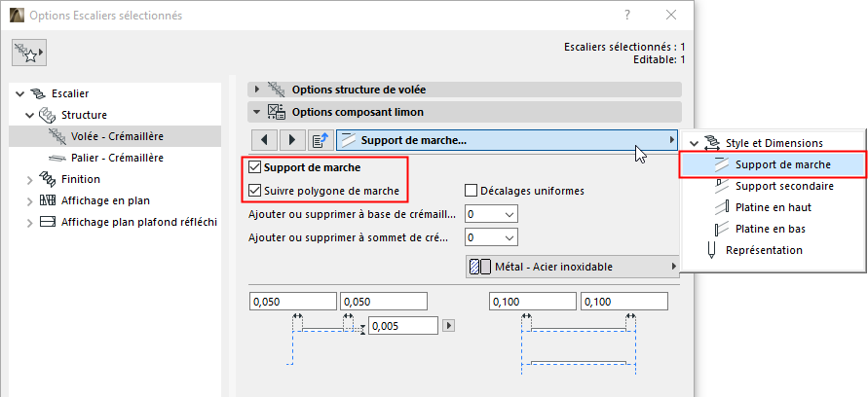Click the Représentation pen icon
Screen dimensions: 868x397
(x=712, y=250)
